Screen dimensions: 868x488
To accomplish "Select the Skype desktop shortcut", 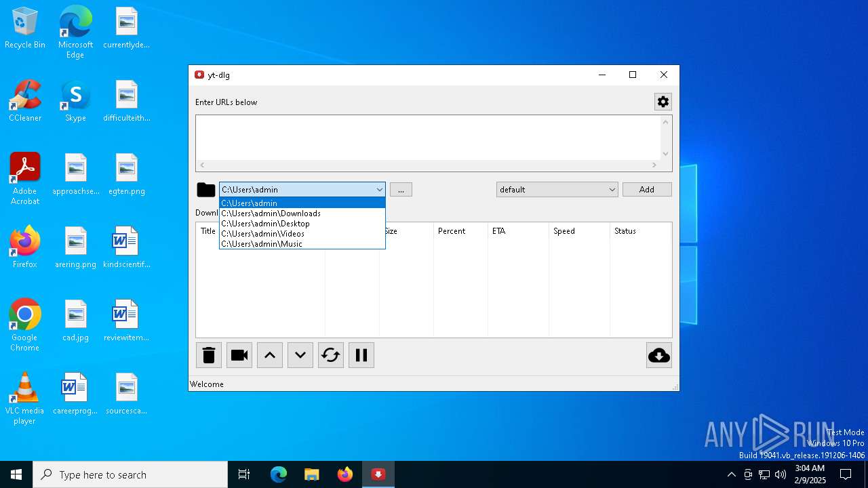I will click(x=75, y=101).
